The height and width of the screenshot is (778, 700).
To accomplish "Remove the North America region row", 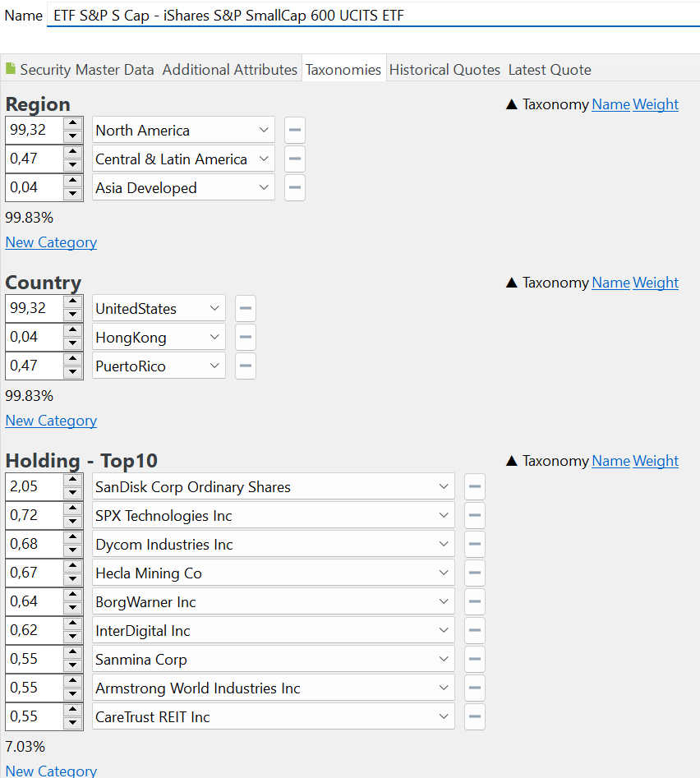I will pos(295,131).
